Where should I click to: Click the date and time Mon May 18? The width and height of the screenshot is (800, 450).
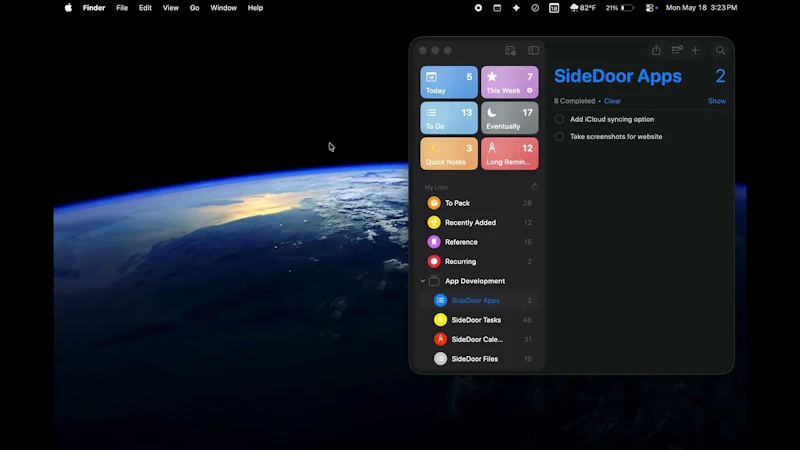pyautogui.click(x=701, y=8)
